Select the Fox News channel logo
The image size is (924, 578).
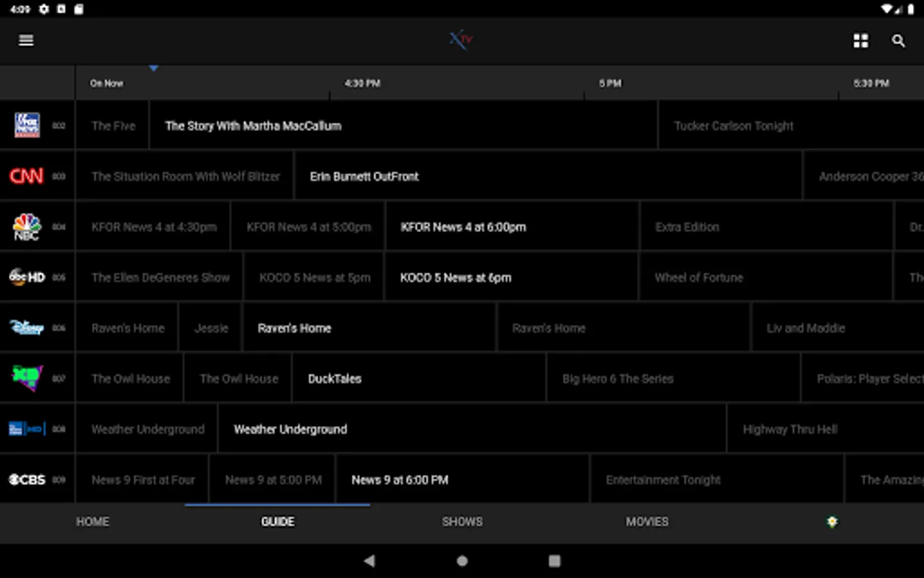27,125
